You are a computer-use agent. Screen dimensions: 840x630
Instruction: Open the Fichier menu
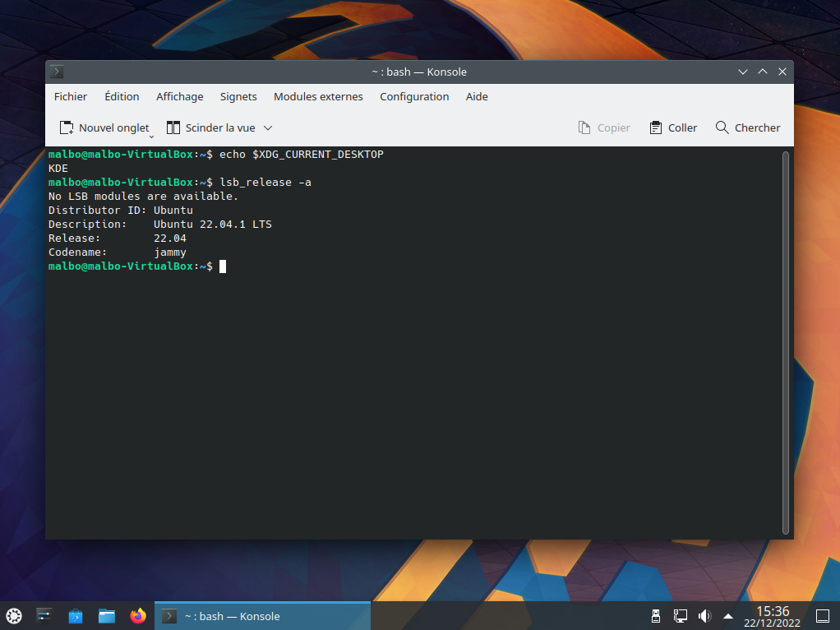pos(70,96)
